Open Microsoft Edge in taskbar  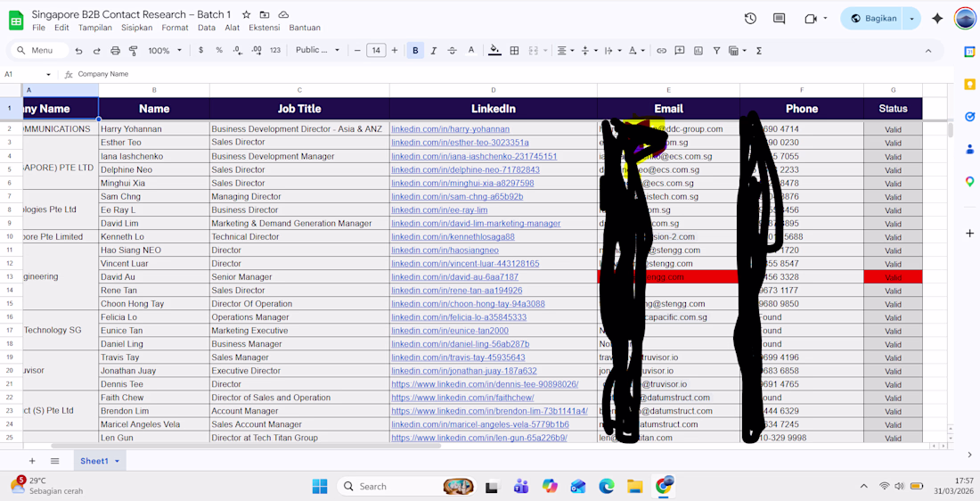(606, 486)
